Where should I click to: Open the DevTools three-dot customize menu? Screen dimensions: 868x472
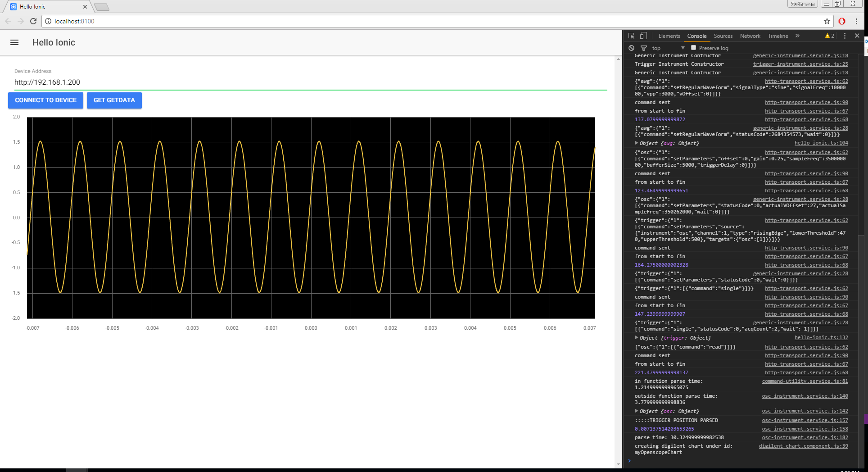pyautogui.click(x=845, y=36)
